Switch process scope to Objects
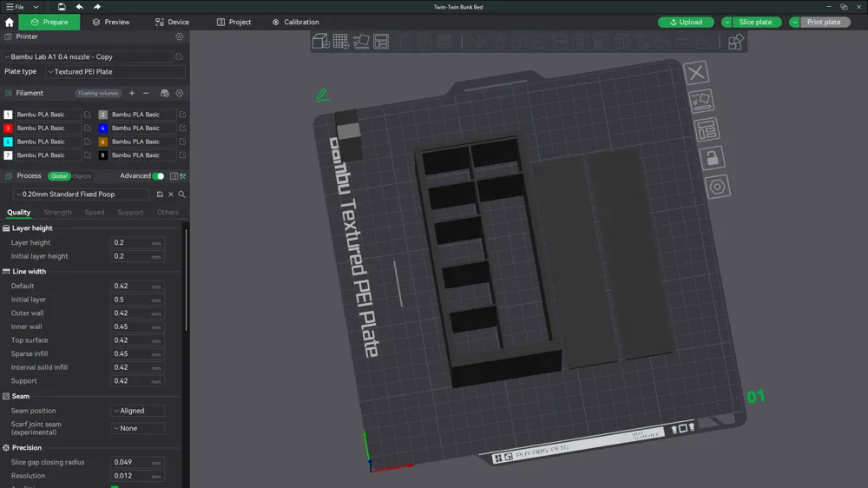This screenshot has height=488, width=868. (82, 176)
